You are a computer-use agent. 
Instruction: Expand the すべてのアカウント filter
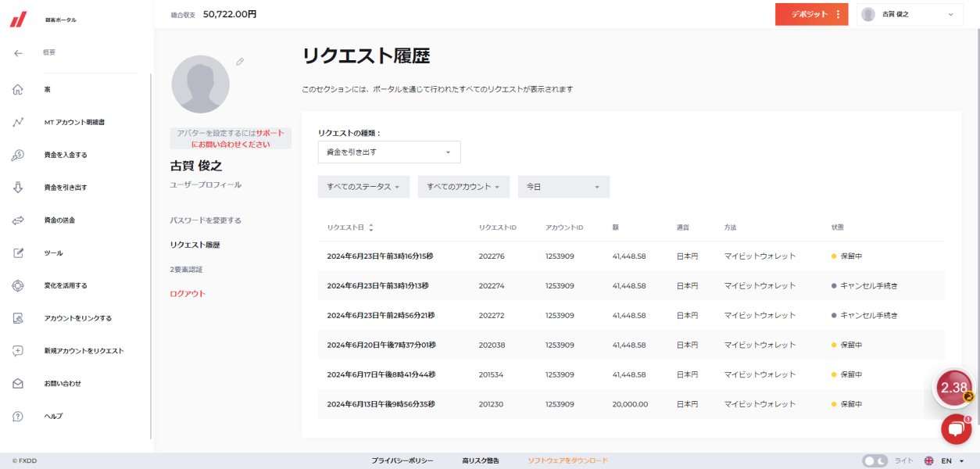point(463,187)
